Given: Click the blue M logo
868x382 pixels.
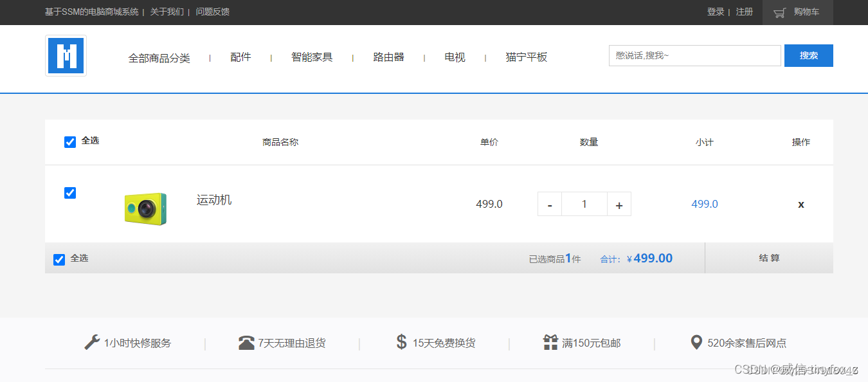Looking at the screenshot, I should (x=65, y=56).
